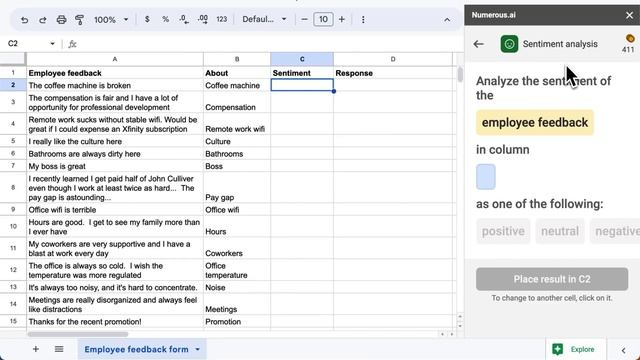The height and width of the screenshot is (360, 640).
Task: Click the green Sentiment analysis icon
Action: point(509,44)
